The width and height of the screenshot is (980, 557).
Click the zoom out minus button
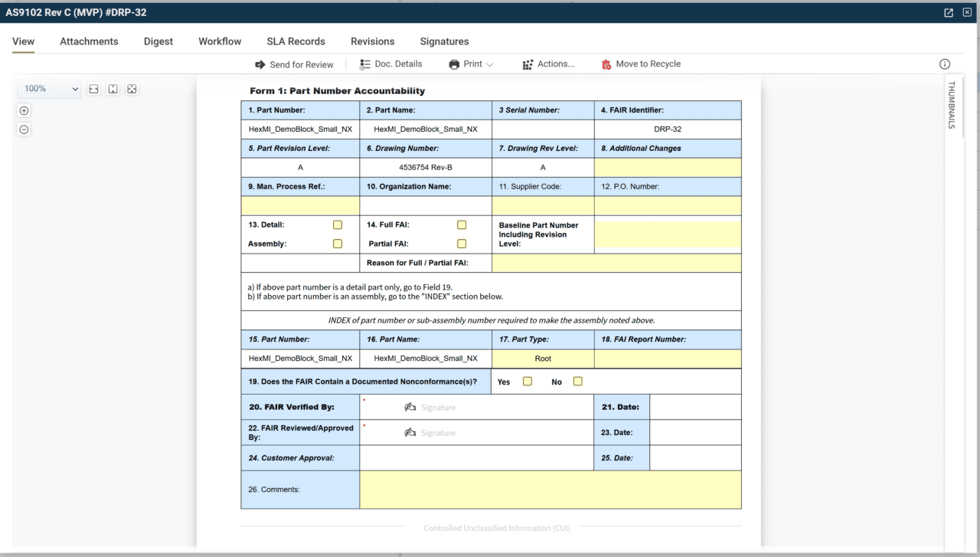pos(24,129)
